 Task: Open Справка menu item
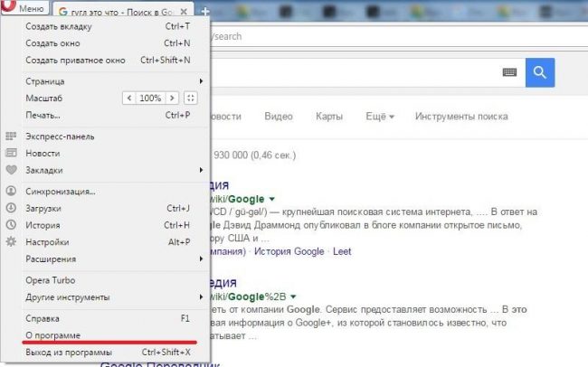coord(108,319)
